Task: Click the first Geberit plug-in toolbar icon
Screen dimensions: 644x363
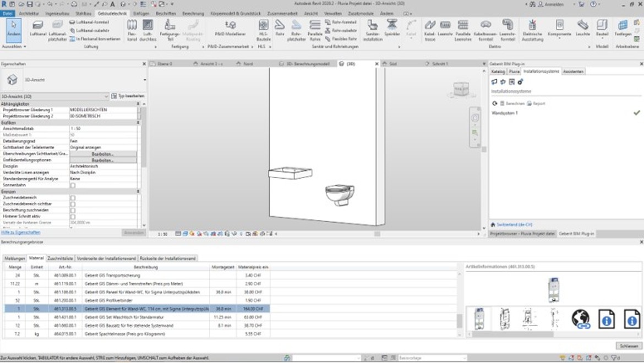Action: pyautogui.click(x=494, y=82)
